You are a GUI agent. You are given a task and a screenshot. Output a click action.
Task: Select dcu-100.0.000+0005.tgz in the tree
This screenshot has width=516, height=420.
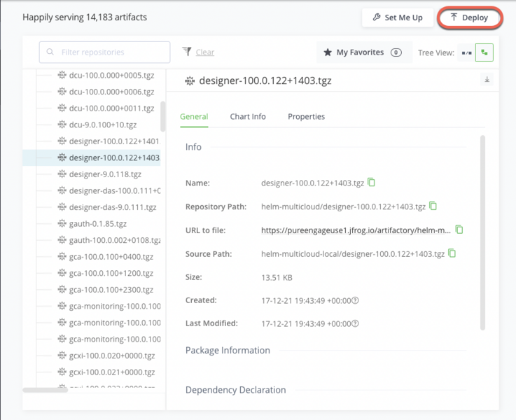(111, 76)
